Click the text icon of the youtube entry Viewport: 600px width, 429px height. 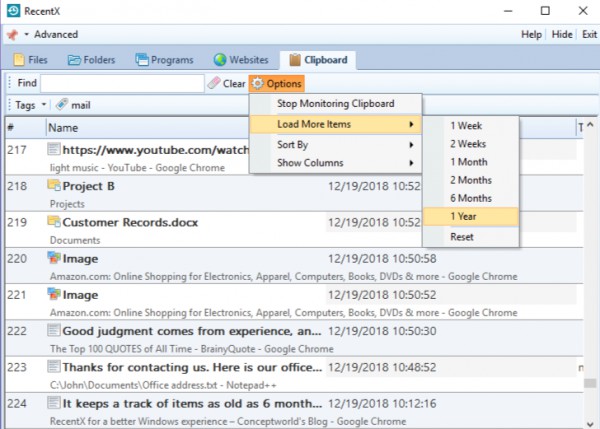(x=54, y=149)
